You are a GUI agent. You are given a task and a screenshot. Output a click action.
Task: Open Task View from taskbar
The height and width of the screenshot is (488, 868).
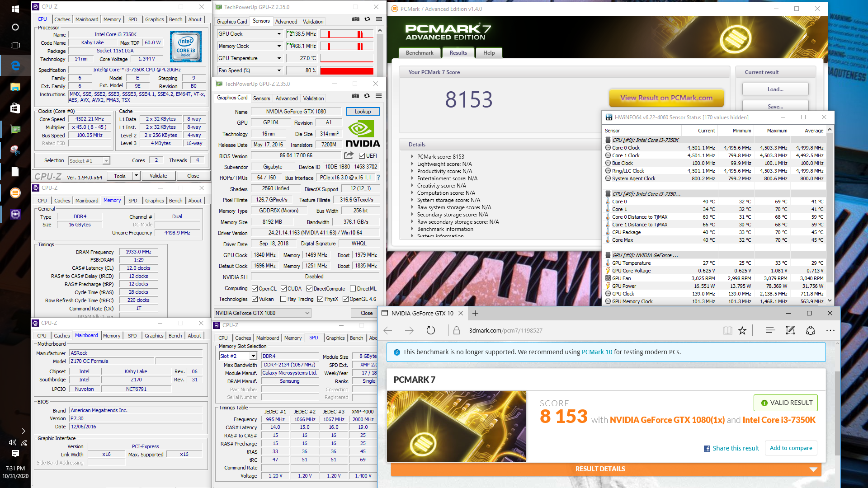15,45
